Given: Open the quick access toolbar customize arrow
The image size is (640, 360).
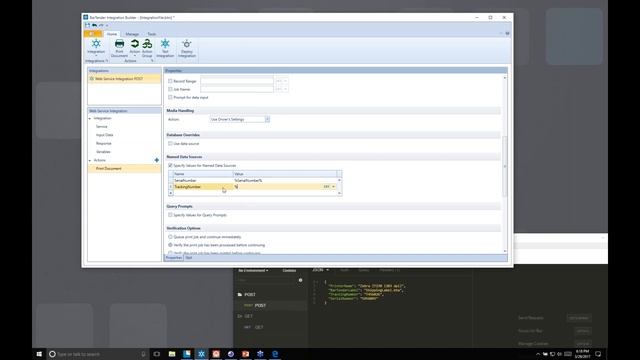Looking at the screenshot, I should click(107, 25).
